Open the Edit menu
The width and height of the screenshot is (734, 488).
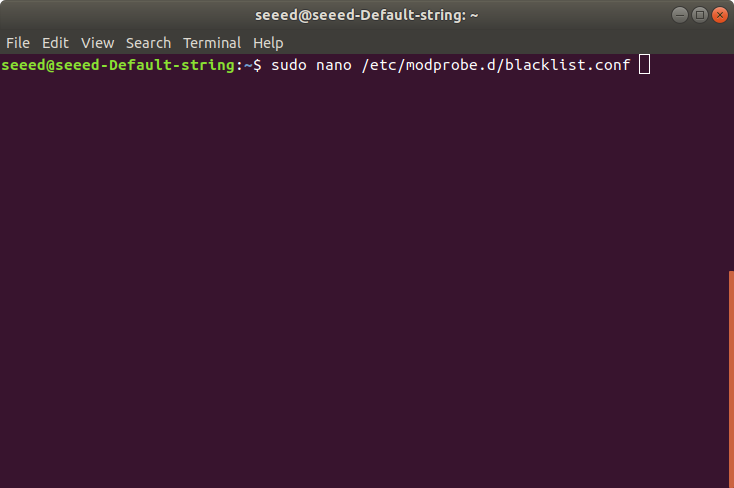pyautogui.click(x=55, y=43)
